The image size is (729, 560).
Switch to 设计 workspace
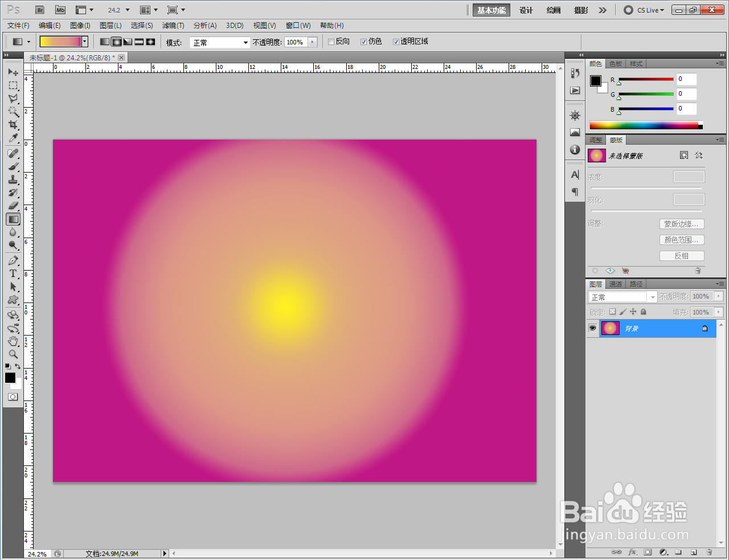(x=526, y=10)
